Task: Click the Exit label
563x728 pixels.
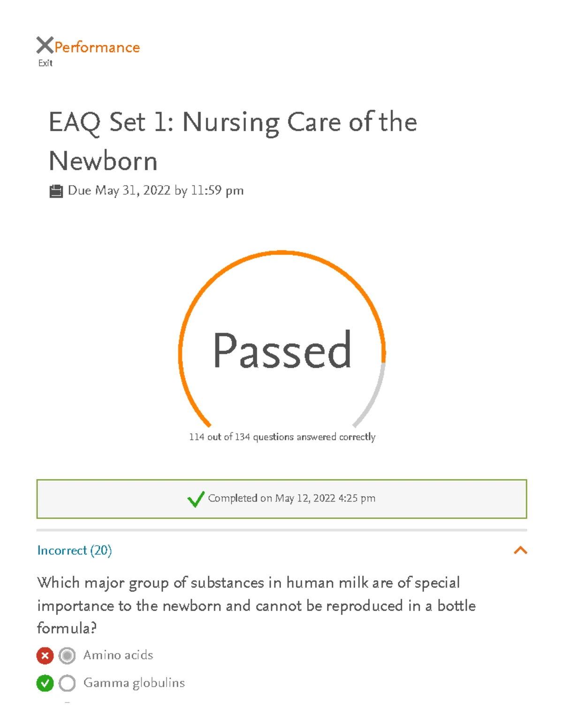Action: click(46, 62)
